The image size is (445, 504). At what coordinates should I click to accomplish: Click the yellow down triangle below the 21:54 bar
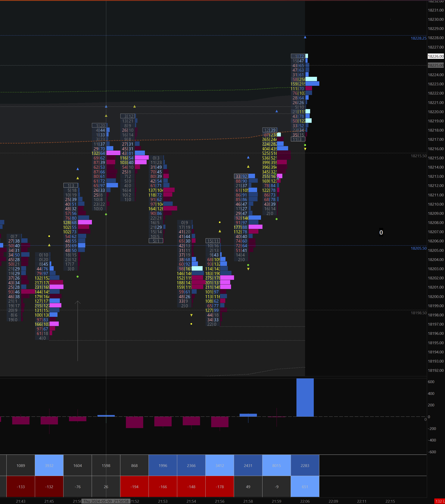(x=192, y=315)
